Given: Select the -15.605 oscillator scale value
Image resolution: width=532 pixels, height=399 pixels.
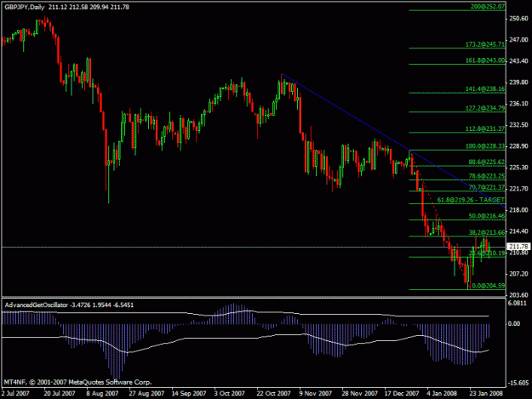Looking at the screenshot, I should 518,383.
